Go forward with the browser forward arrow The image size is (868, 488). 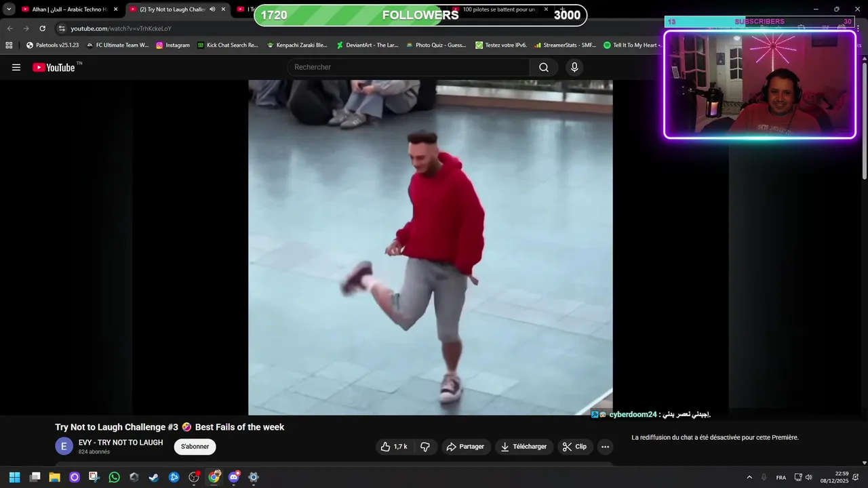(26, 28)
